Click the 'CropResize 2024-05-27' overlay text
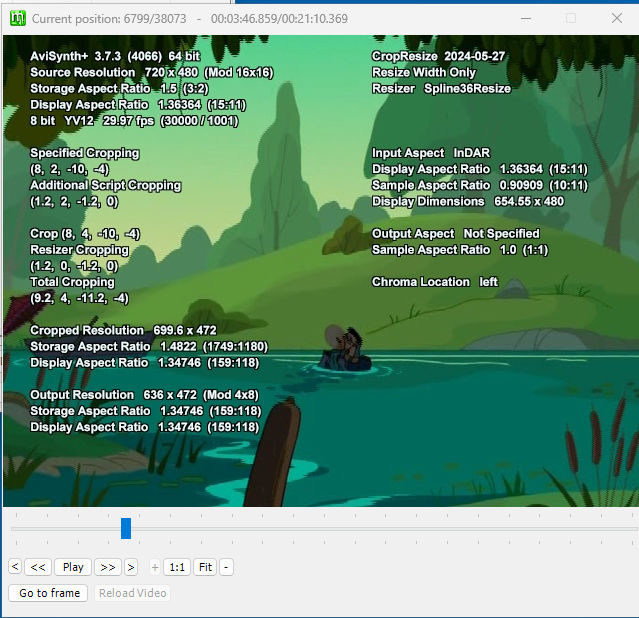This screenshot has width=639, height=618. coord(438,57)
